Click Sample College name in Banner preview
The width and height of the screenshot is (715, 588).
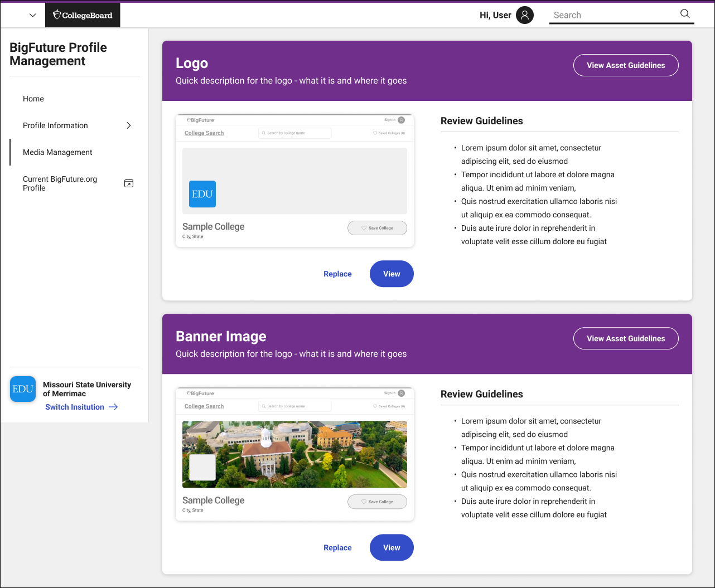(x=213, y=500)
